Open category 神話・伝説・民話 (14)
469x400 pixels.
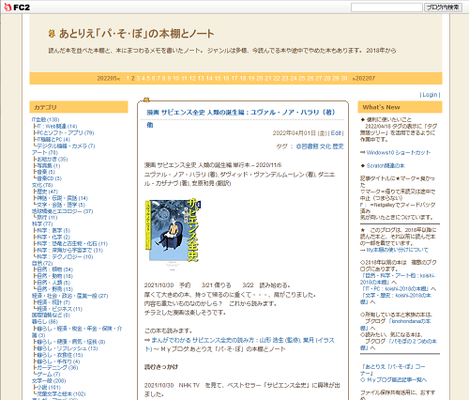[62, 198]
